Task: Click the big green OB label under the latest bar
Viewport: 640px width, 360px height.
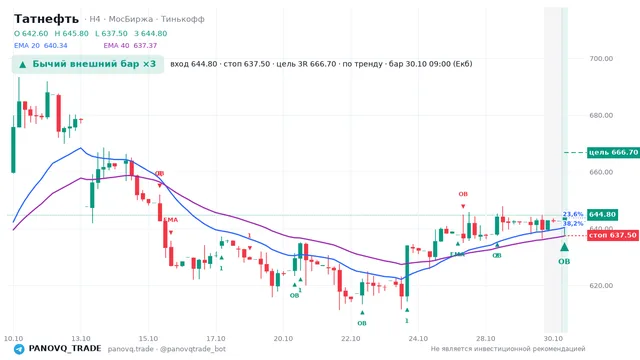Action: point(564,262)
